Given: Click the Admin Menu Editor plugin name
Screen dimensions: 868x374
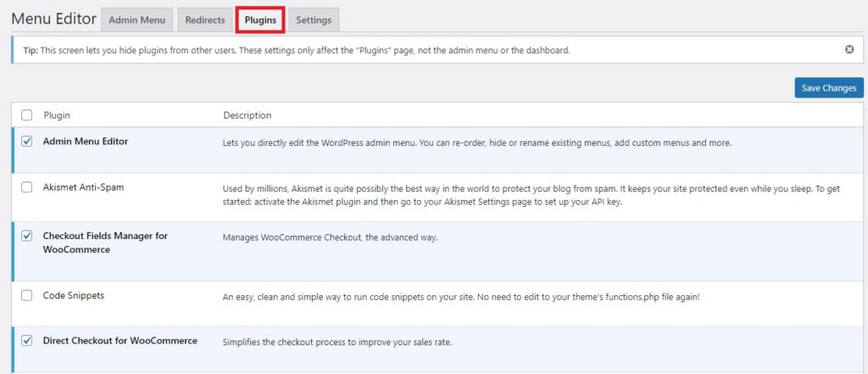Looking at the screenshot, I should (x=86, y=142).
